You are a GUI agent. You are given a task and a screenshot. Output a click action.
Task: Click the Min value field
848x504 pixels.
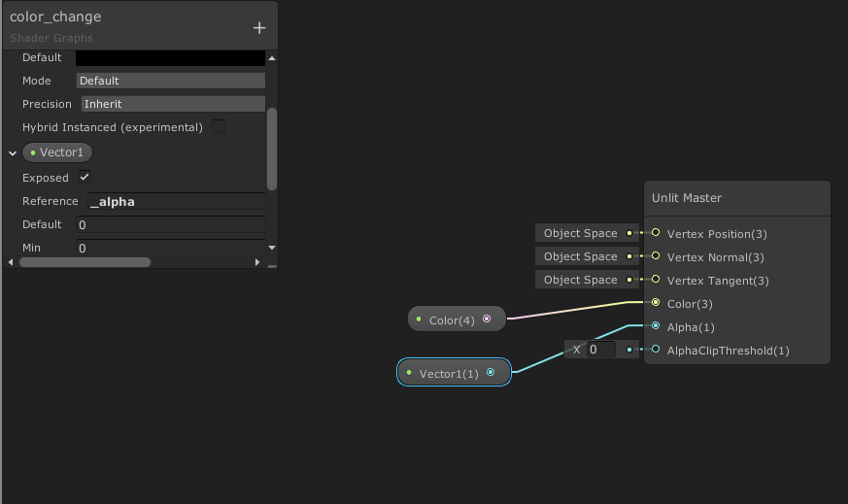coord(170,248)
